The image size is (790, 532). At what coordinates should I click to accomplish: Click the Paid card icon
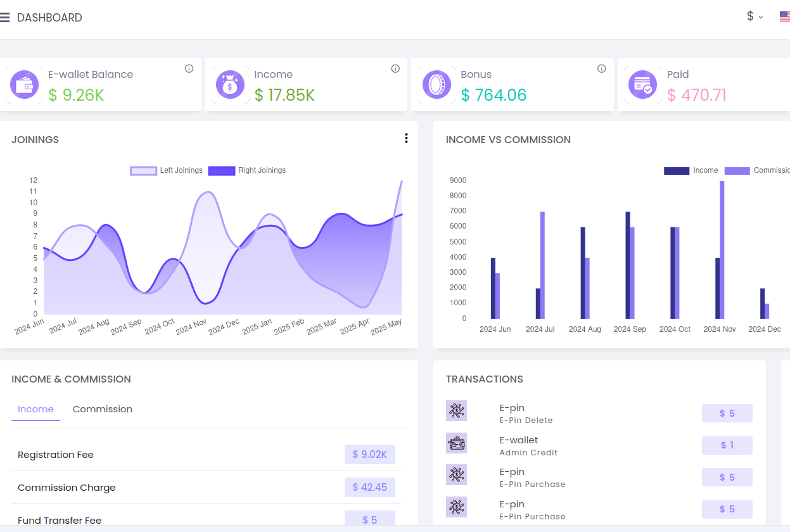tap(643, 84)
